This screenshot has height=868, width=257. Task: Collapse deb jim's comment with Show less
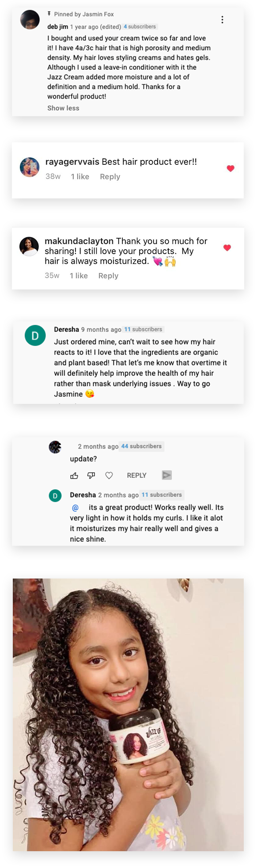[63, 108]
